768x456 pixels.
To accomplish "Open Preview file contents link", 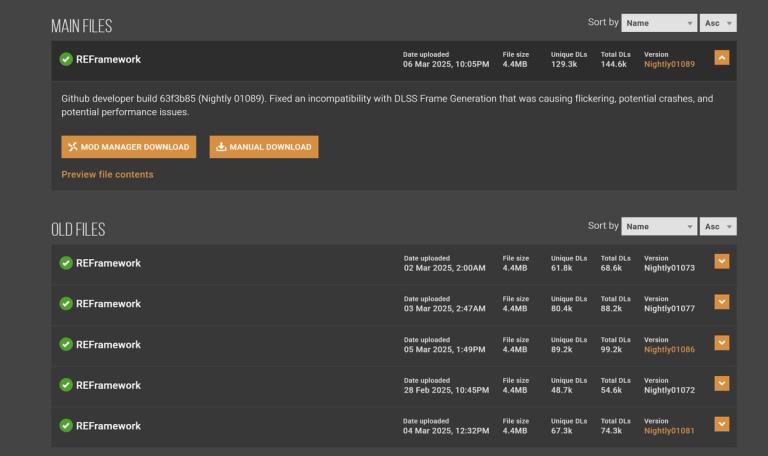I will pyautogui.click(x=107, y=174).
